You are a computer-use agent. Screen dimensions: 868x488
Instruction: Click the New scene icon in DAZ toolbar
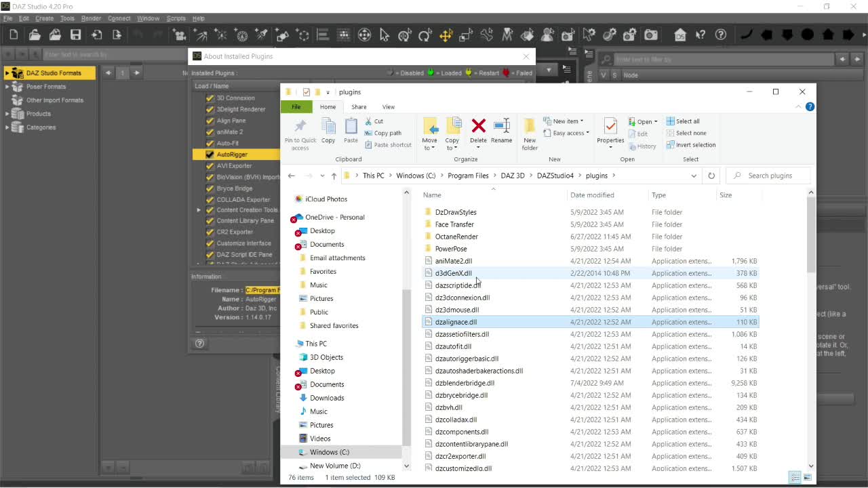[x=14, y=35]
